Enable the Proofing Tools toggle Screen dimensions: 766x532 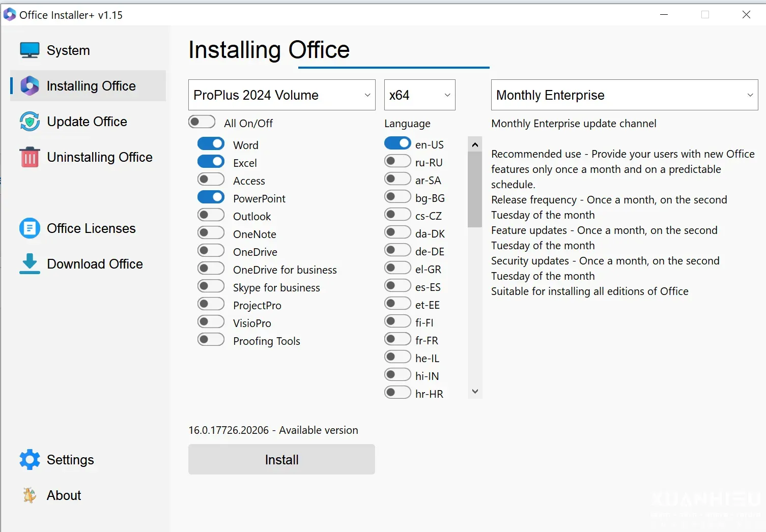[211, 340]
